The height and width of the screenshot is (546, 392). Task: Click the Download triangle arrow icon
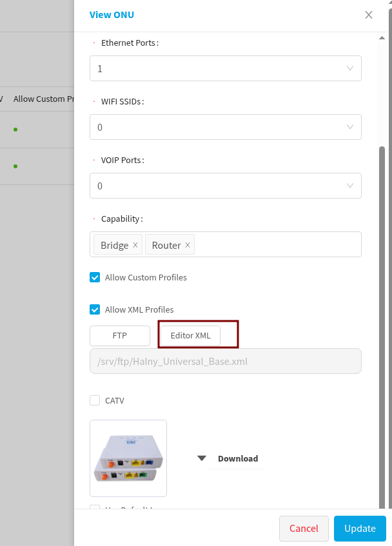[202, 458]
